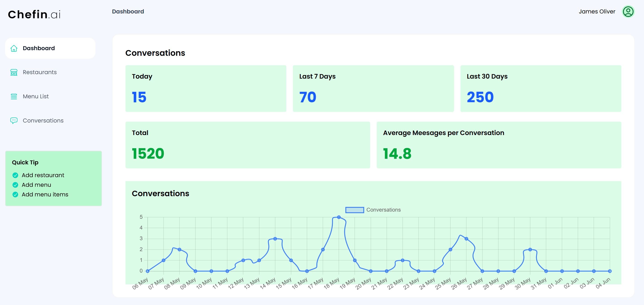Click the Chefin.ai logo
This screenshot has height=305, width=644.
pos(34,15)
